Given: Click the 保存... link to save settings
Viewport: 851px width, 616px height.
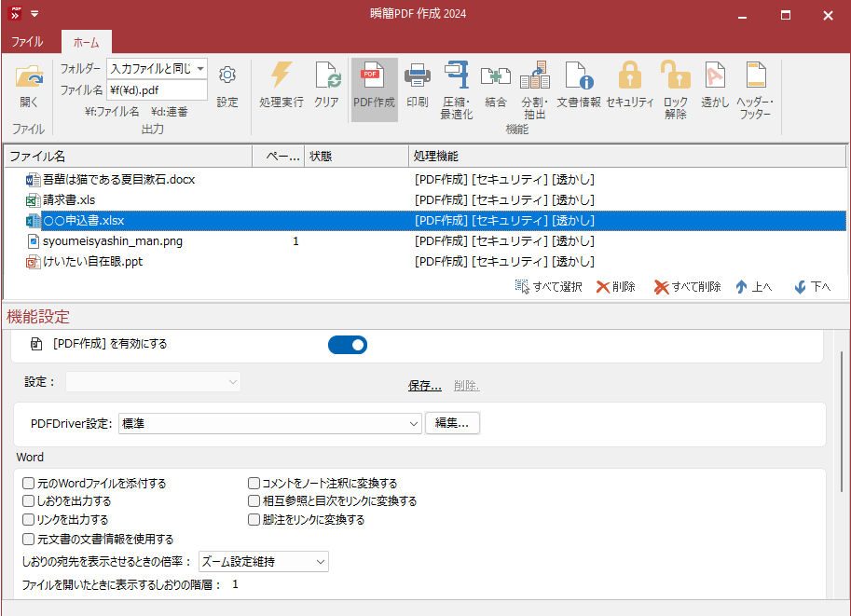Looking at the screenshot, I should point(424,384).
